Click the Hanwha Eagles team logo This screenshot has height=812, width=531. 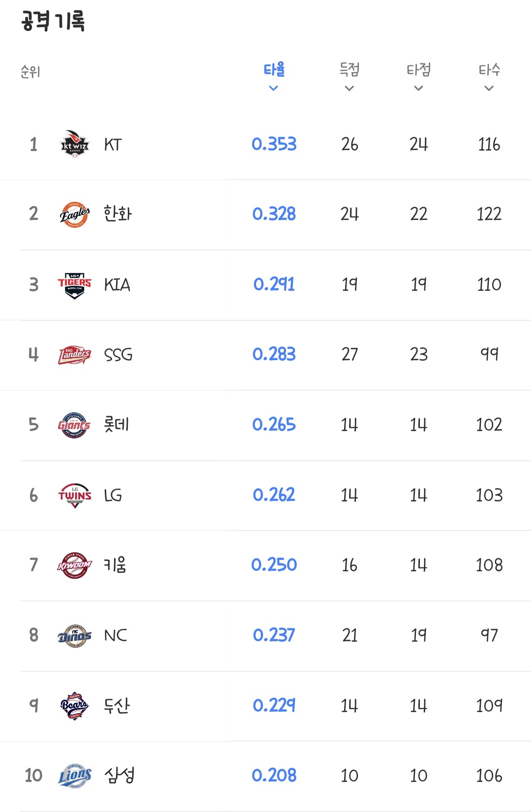tap(74, 215)
